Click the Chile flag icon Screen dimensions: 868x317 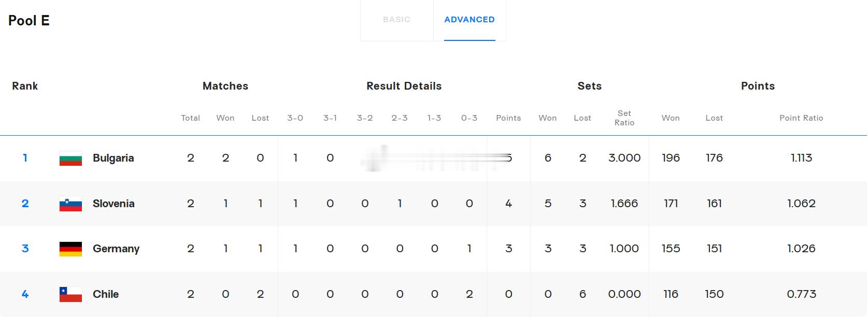tap(70, 295)
